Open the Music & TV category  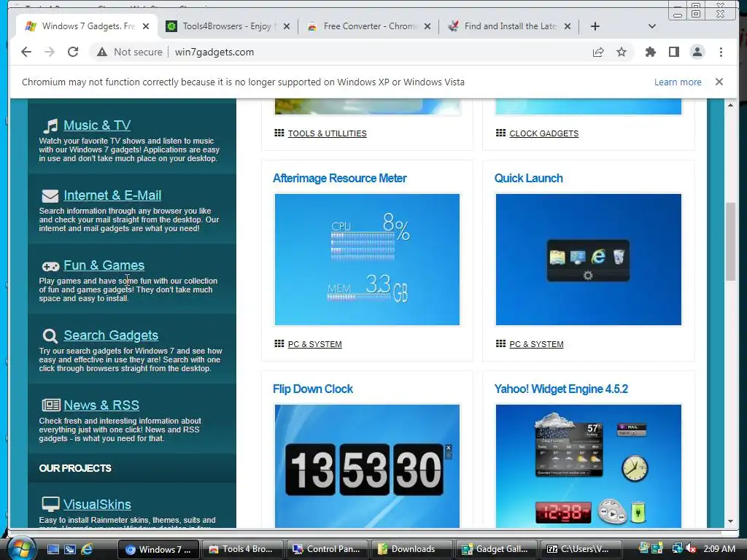[97, 125]
